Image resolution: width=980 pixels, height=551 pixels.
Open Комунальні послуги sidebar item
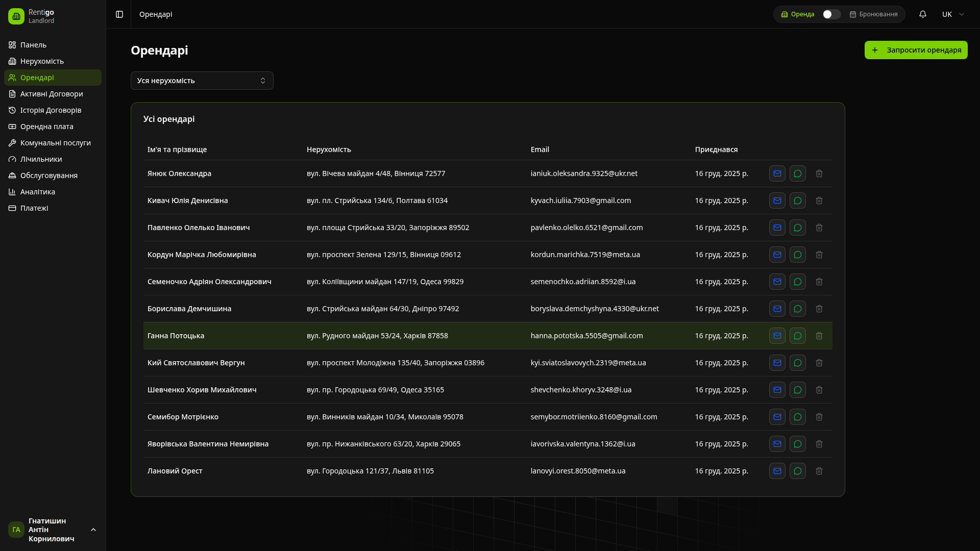coord(55,143)
